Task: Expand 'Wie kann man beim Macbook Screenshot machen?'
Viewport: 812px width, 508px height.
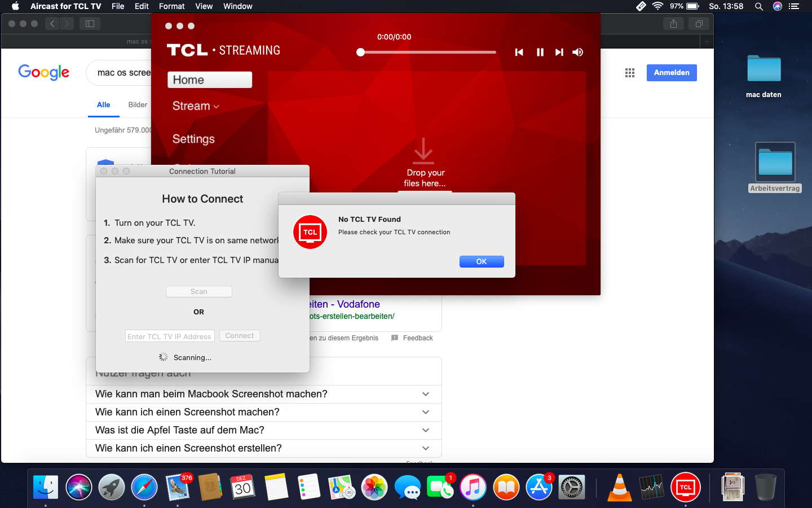Action: pos(264,394)
